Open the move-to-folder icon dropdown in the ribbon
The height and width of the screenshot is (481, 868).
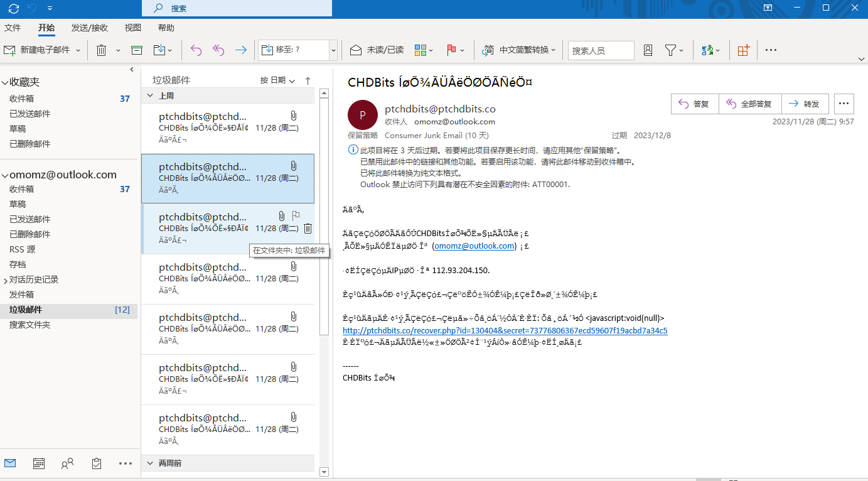pyautogui.click(x=163, y=50)
